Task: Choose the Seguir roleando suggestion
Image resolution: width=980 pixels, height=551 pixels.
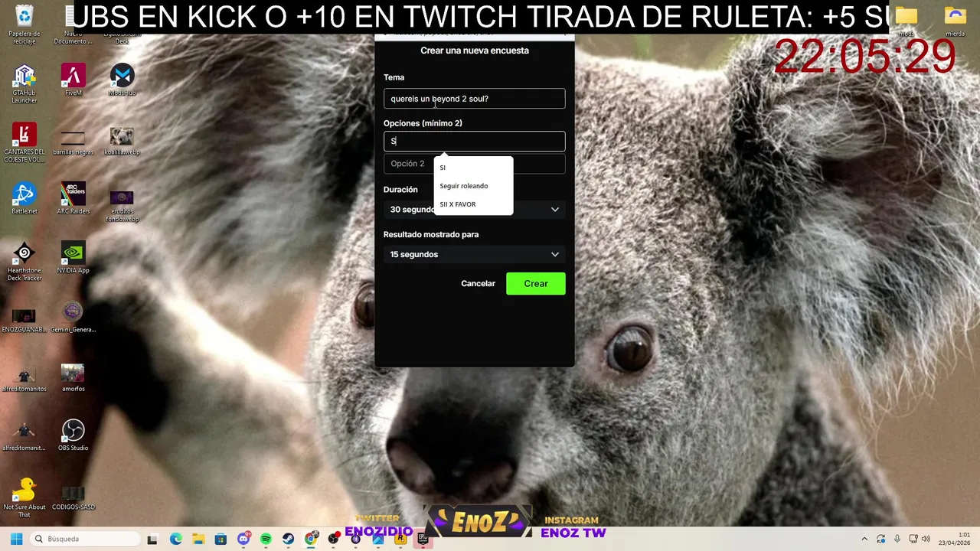Action: 473,186
